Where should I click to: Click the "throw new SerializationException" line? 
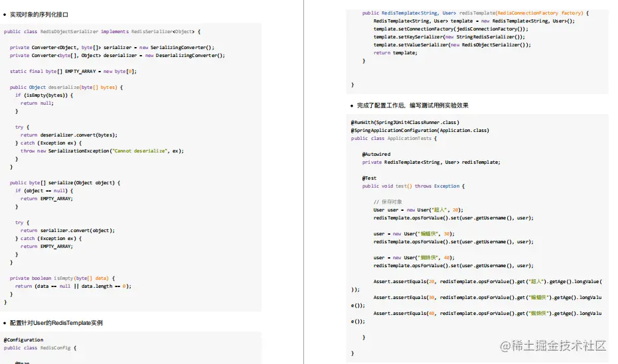point(102,151)
